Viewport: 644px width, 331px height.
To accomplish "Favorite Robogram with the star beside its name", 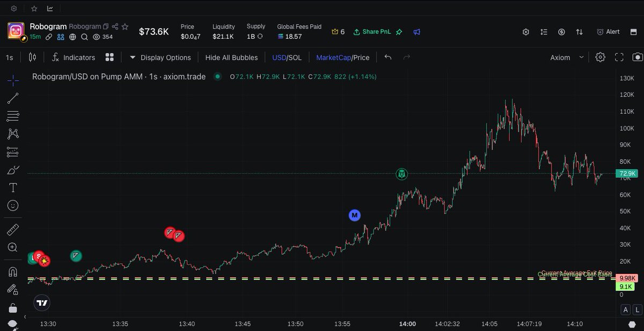I will 125,26.
